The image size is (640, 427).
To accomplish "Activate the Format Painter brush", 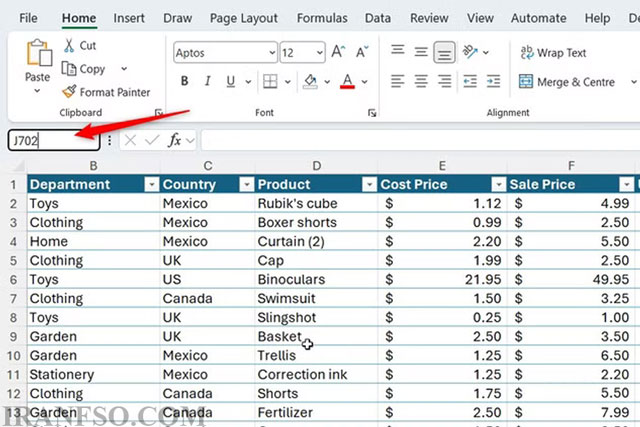I will click(69, 92).
